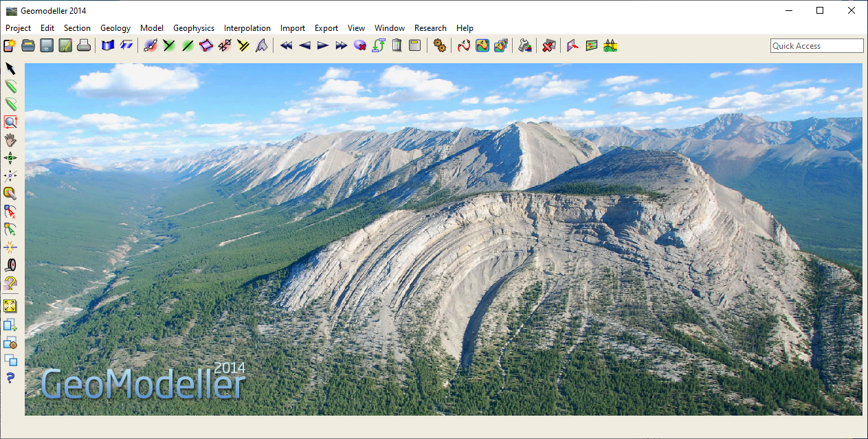Image resolution: width=868 pixels, height=439 pixels.
Task: Click the yellow note window toolbar icon
Action: tap(414, 46)
